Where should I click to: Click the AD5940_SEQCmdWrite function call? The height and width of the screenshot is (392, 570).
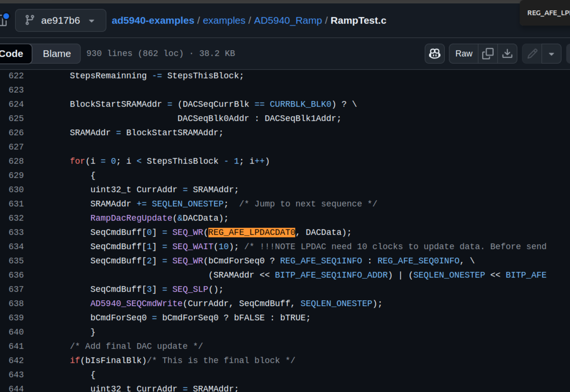click(x=136, y=303)
